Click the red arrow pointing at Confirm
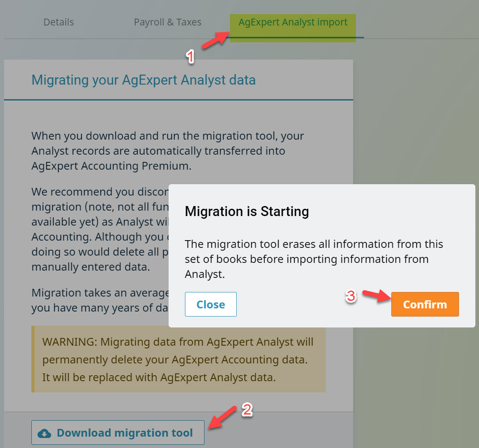 click(377, 296)
